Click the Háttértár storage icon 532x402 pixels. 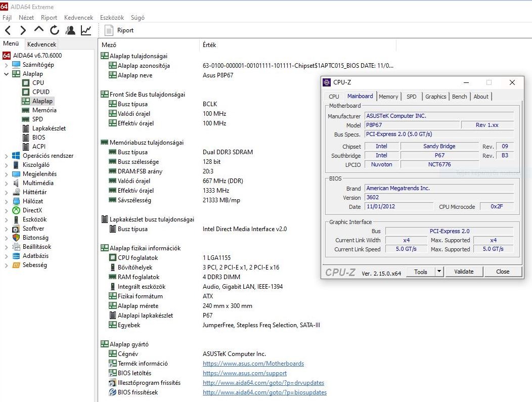point(16,192)
